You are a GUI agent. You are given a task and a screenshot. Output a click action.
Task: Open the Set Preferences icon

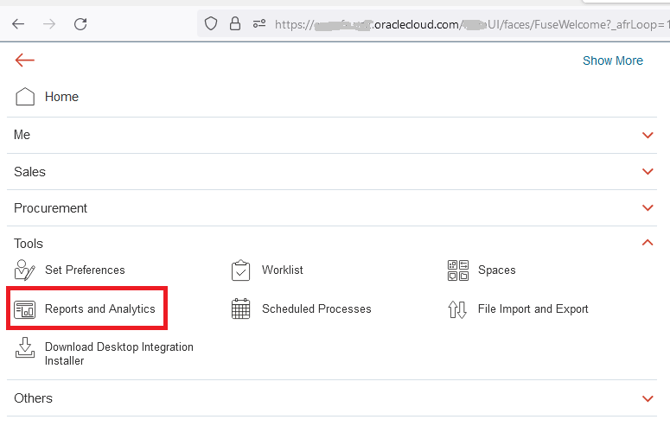(26, 270)
